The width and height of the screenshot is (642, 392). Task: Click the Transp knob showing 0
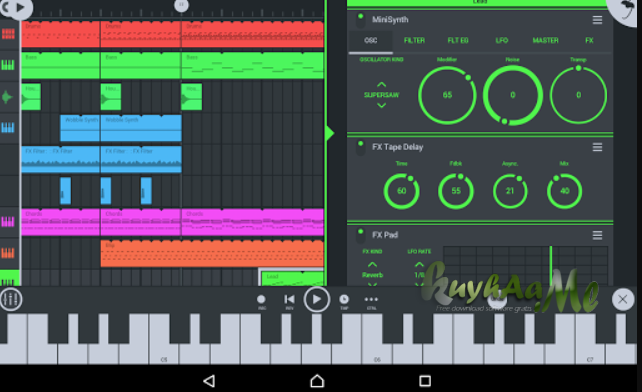pos(578,95)
